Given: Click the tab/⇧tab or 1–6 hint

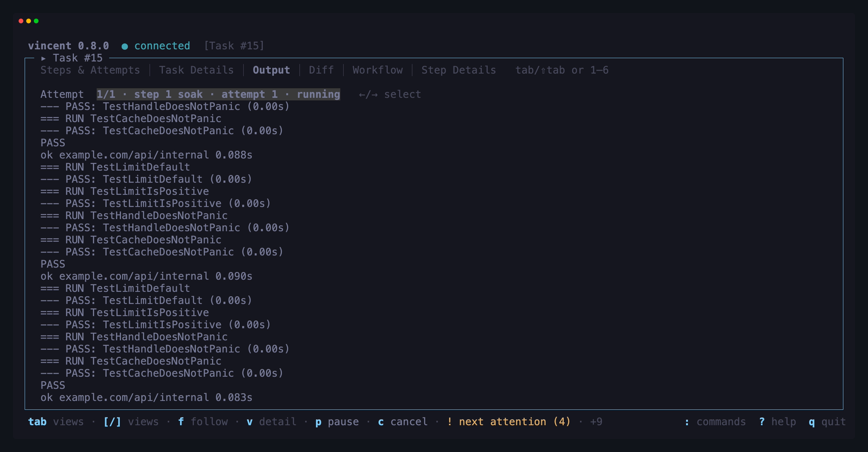Looking at the screenshot, I should [x=562, y=70].
